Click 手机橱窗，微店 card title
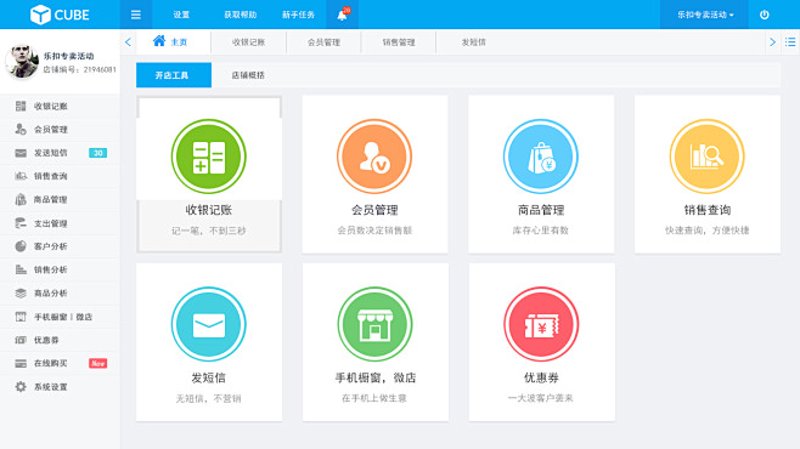Screen dimensions: 800x449 point(375,378)
